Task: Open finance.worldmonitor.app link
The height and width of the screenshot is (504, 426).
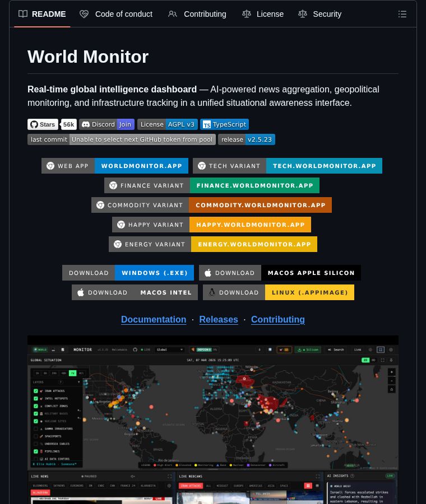Action: click(x=212, y=185)
